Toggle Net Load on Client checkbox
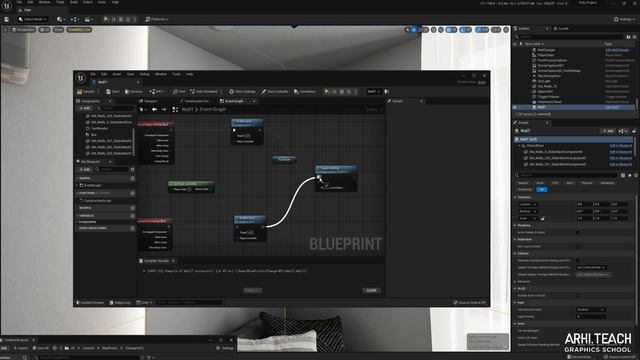Viewport: 640px width, 360px height. coord(578,247)
